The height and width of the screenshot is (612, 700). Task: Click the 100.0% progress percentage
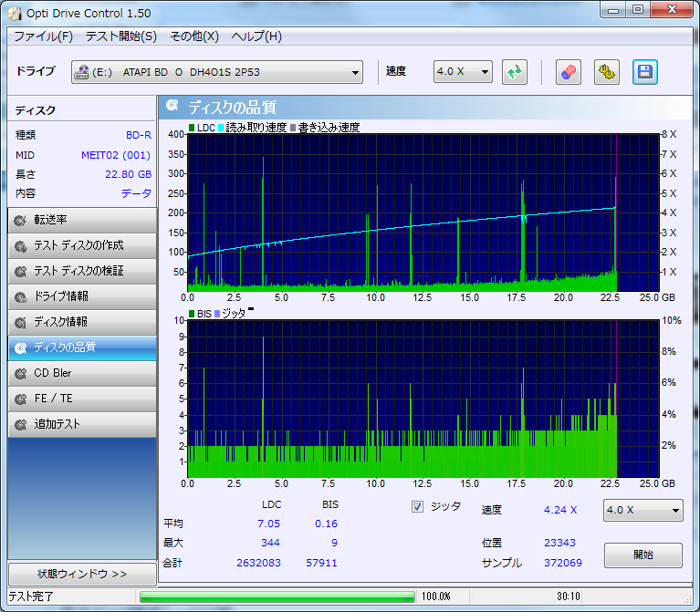point(435,596)
